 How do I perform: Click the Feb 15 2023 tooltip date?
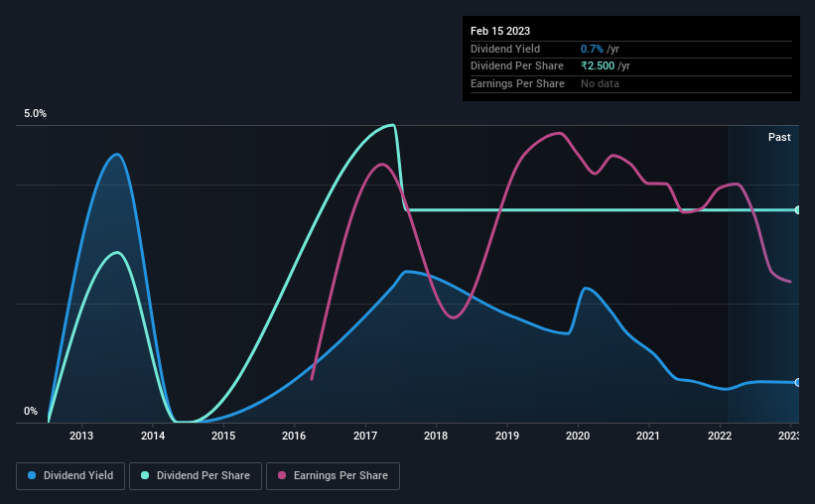(500, 31)
